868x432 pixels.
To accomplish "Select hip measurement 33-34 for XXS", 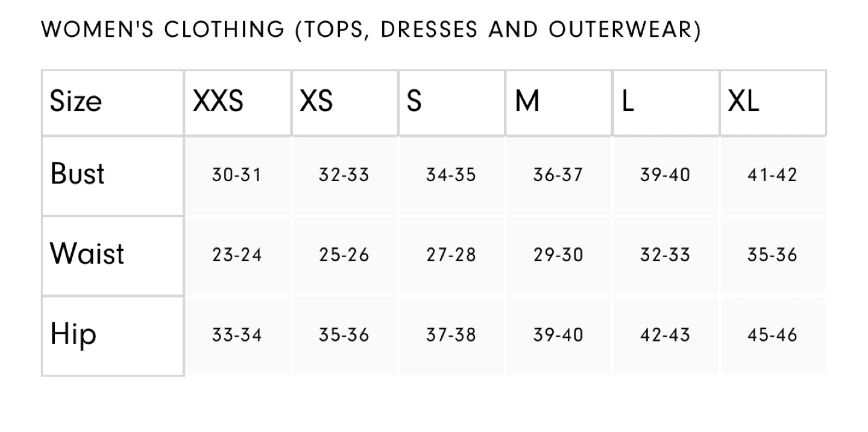I will [236, 335].
